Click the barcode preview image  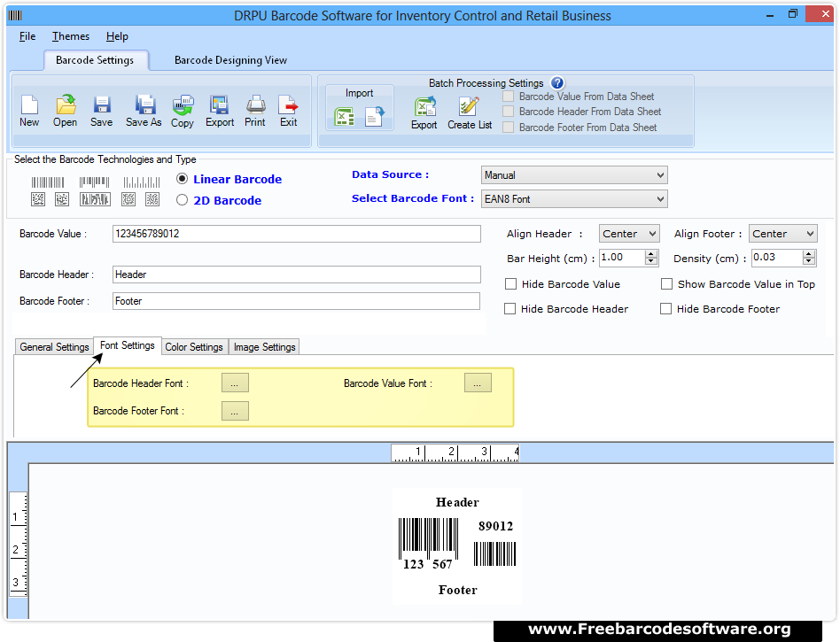[x=457, y=546]
